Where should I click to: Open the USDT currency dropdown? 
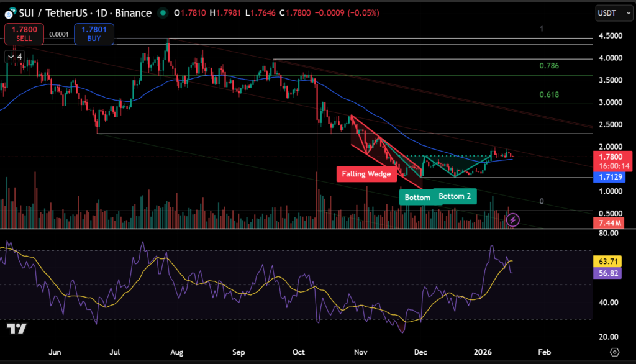click(610, 12)
